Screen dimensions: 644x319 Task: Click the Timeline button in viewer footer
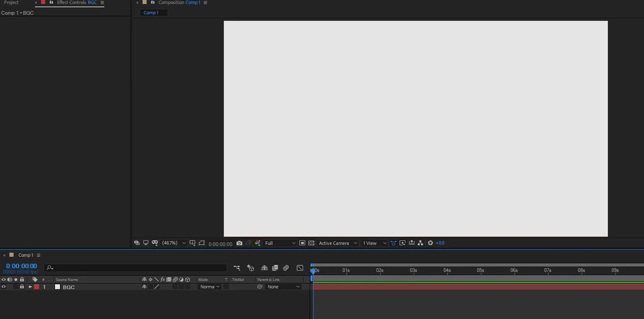tap(411, 243)
